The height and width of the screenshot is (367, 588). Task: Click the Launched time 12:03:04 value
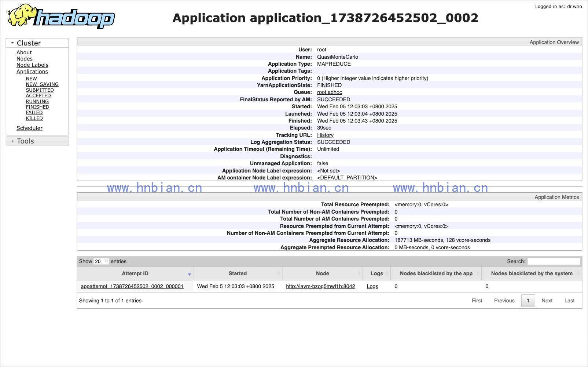click(x=357, y=114)
